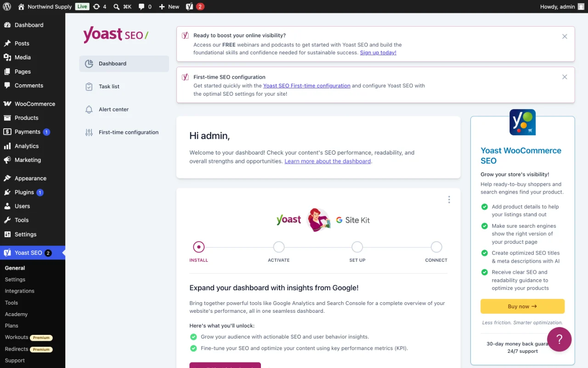
Task: Click the ACTIVATE step circle
Action: [279, 247]
